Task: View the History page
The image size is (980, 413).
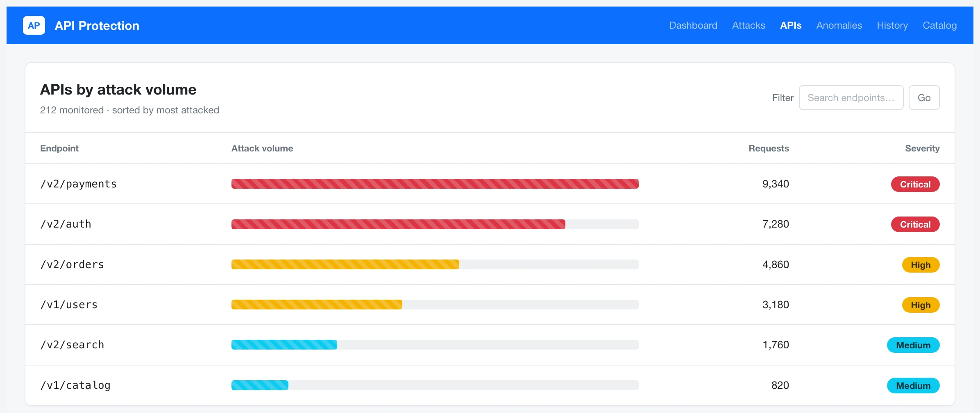Action: coord(892,25)
